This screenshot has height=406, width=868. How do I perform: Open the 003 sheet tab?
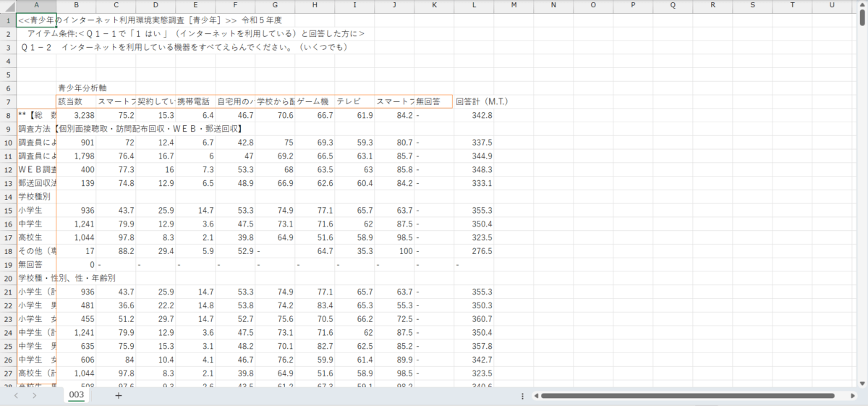pyautogui.click(x=77, y=395)
